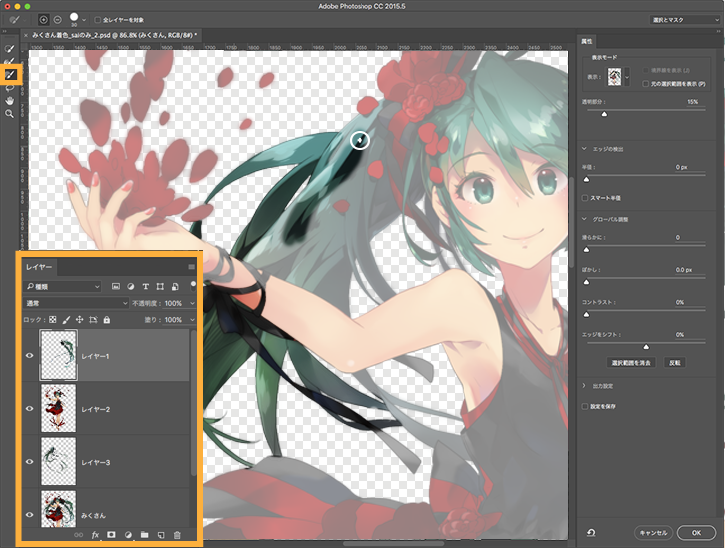Hide the レイヤー1 layer

[30, 356]
